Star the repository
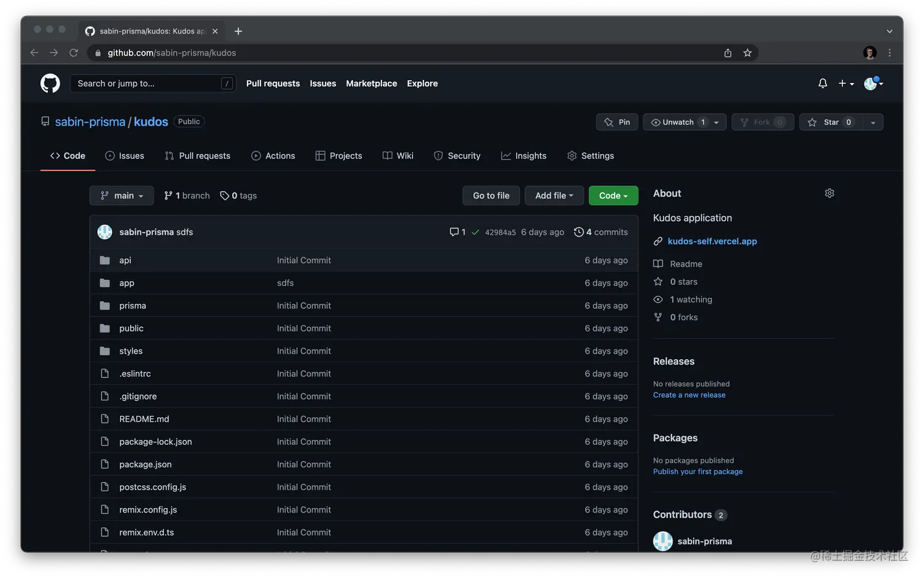Viewport: 924px width, 578px height. pos(831,122)
